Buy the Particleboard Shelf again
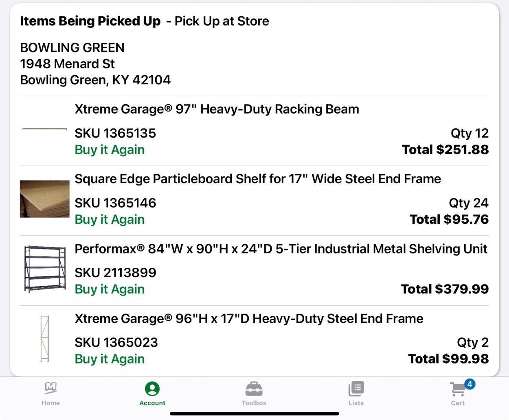The height and width of the screenshot is (420, 509). (x=110, y=219)
